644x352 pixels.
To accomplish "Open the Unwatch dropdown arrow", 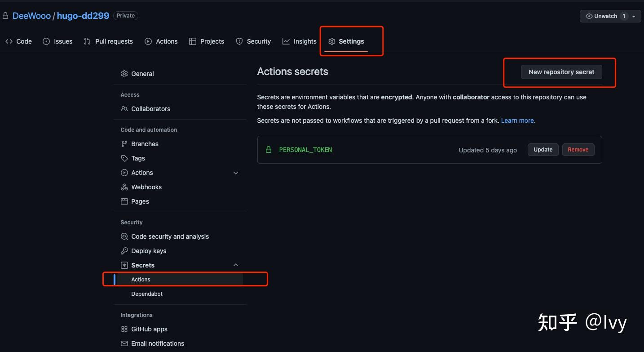I will (x=634, y=16).
